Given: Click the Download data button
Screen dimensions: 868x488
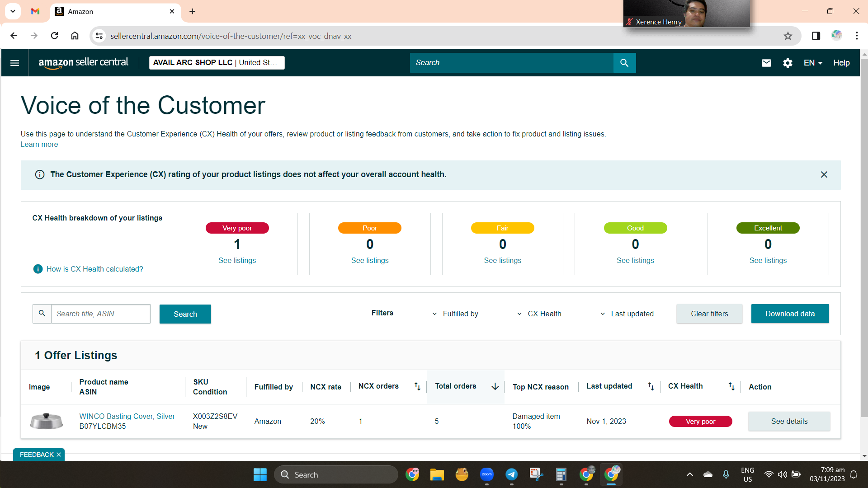Looking at the screenshot, I should pyautogui.click(x=790, y=314).
